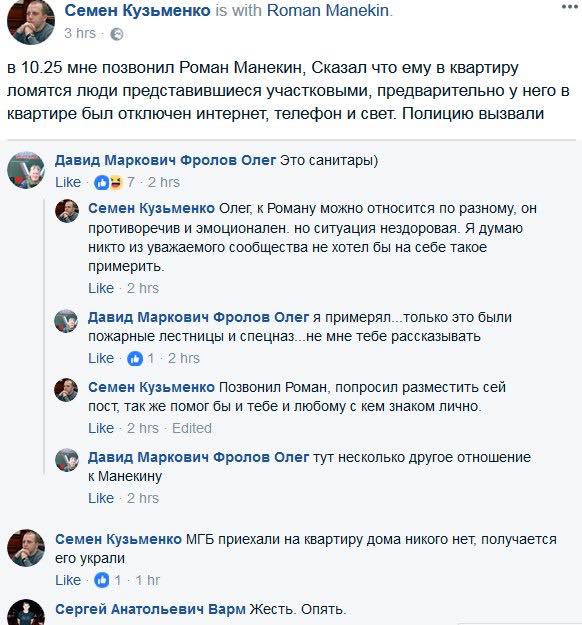
Task: Click the 1 hr timestamp on МГБ comment
Action: [x=148, y=580]
